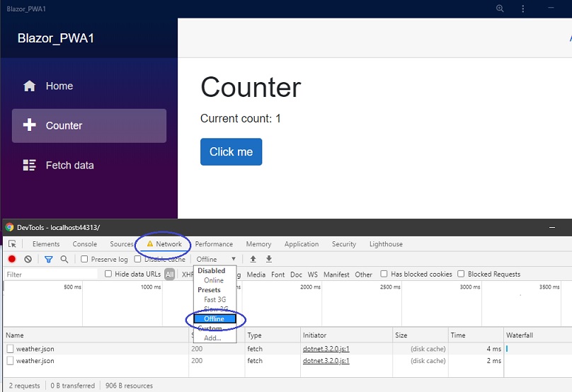
Task: Switch to Sources tab
Action: (122, 244)
